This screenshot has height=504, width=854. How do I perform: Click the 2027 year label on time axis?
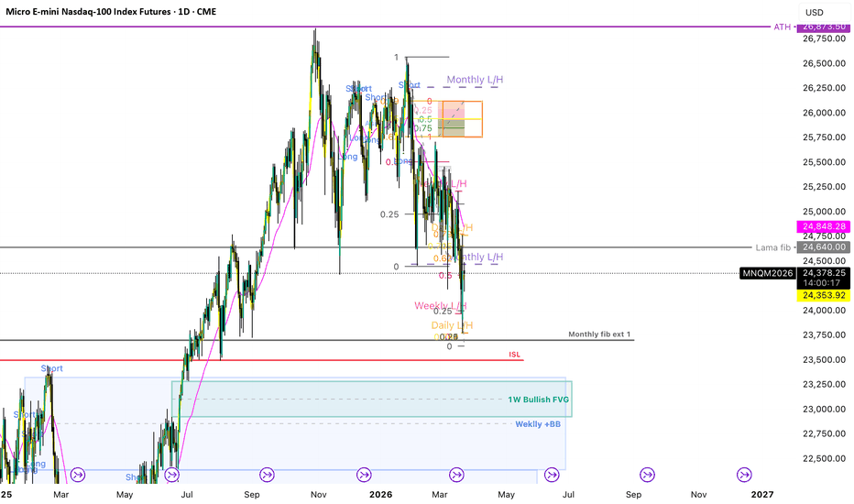pos(762,495)
